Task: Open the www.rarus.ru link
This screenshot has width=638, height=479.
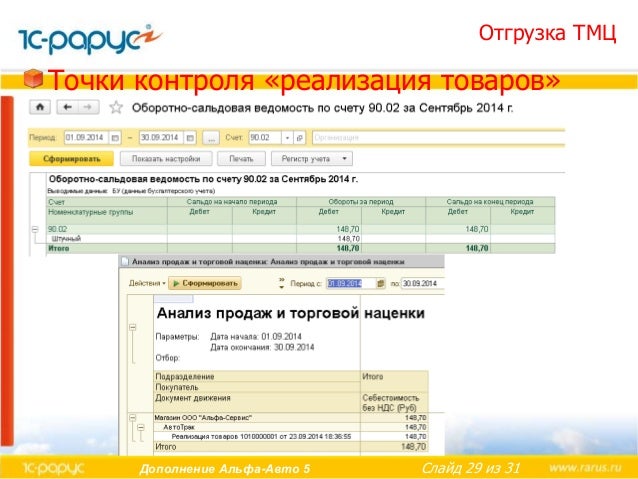Action: pos(586,467)
